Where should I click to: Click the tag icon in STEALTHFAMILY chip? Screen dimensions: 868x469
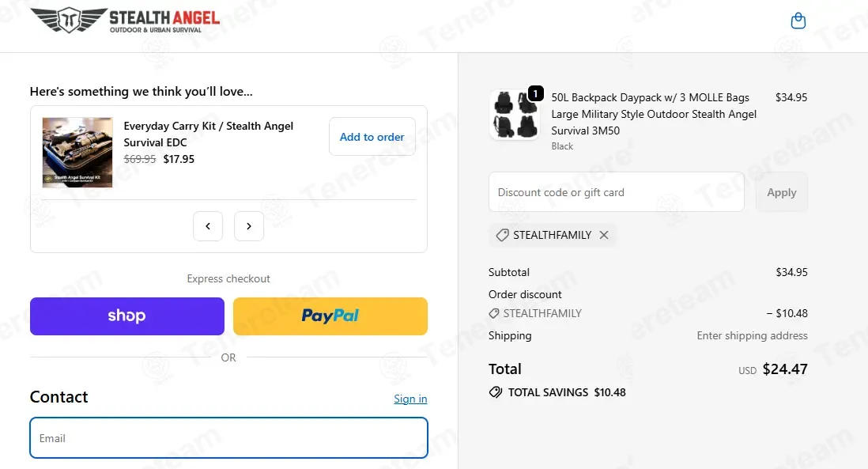502,235
